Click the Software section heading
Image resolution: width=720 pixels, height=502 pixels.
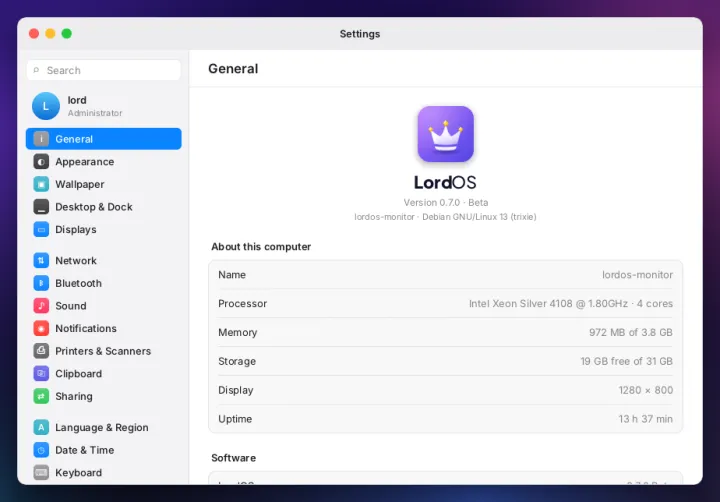[x=234, y=458]
